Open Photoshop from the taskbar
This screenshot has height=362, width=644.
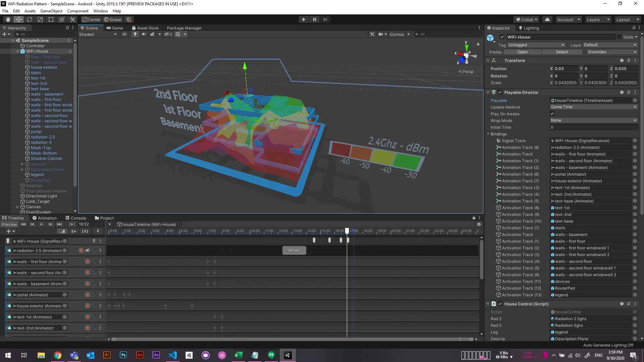point(123,355)
